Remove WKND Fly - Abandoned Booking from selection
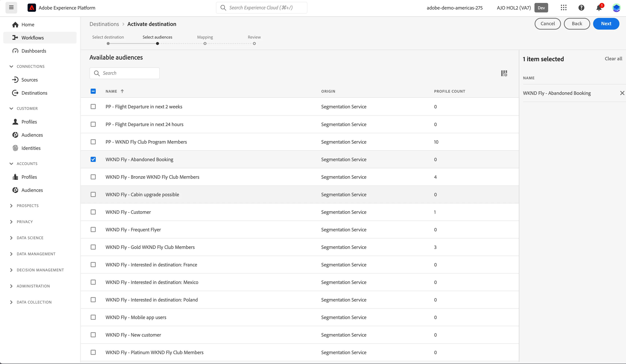Screen dimensions: 626x364 [622, 93]
